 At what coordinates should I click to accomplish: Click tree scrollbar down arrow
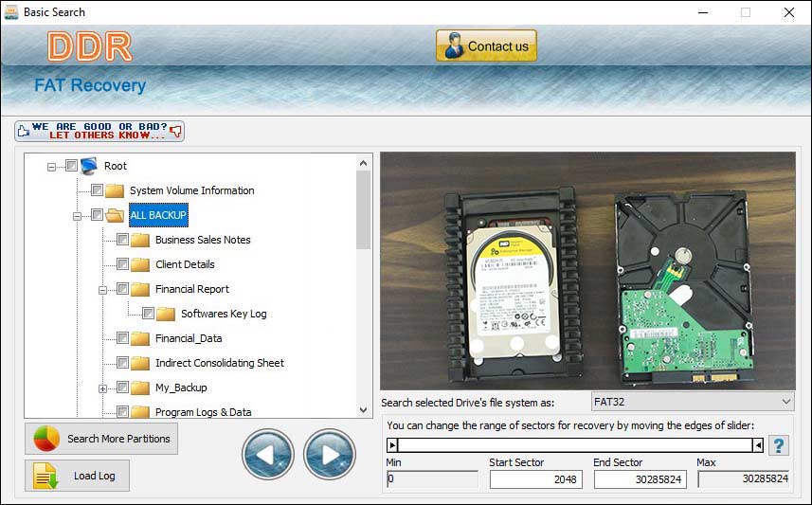364,409
